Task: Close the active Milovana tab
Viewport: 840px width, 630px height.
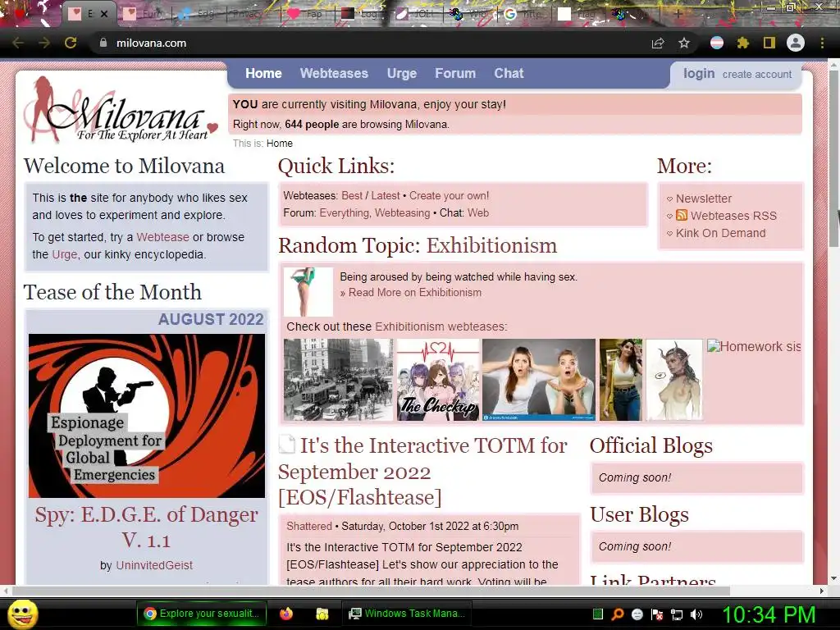Action: point(104,14)
